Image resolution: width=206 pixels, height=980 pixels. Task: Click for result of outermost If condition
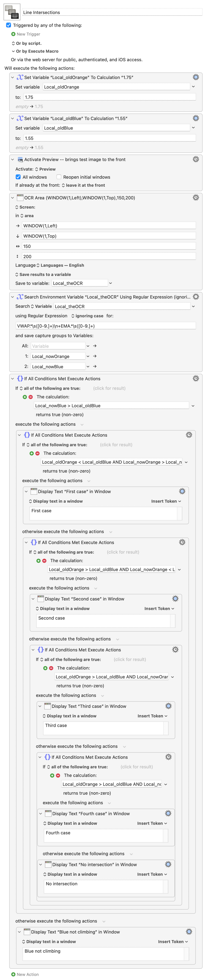109,388
